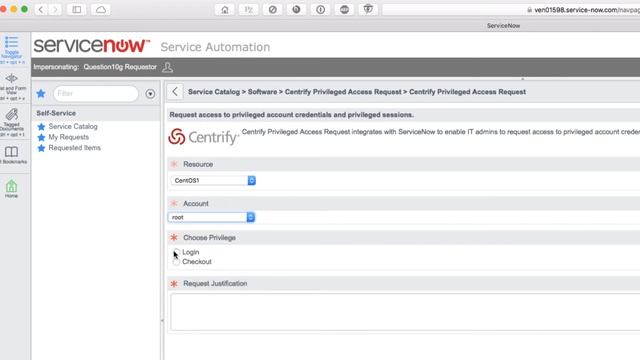Open My Requests in Self-Service menu
Screen dimensions: 640x360
[69, 137]
